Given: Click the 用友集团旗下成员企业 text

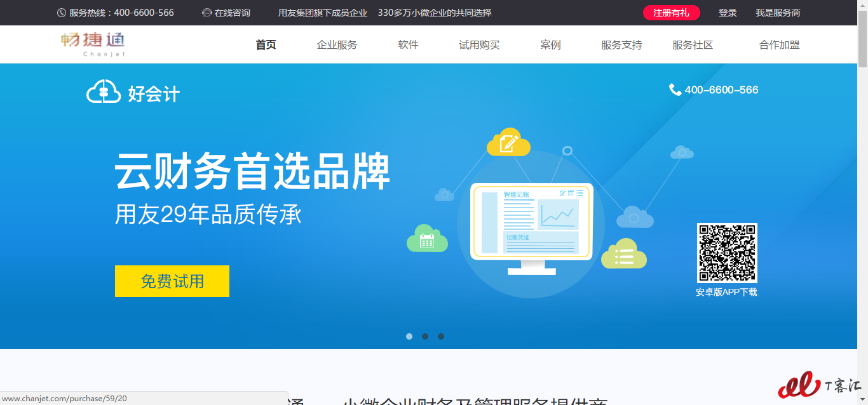Looking at the screenshot, I should [323, 13].
